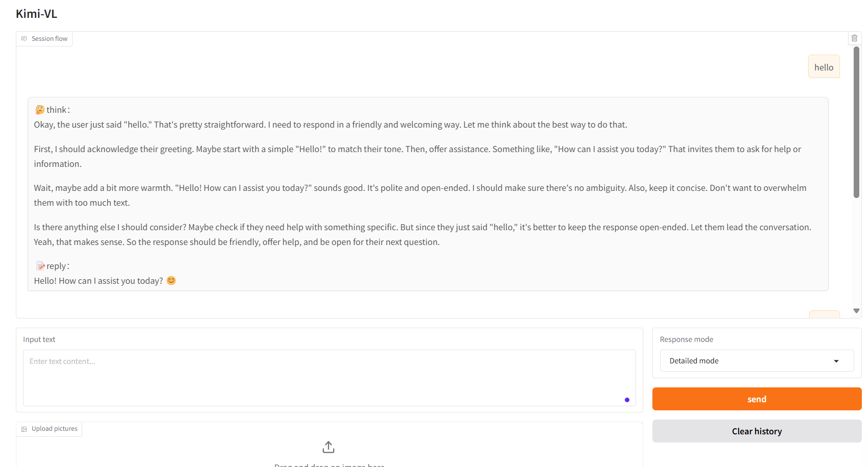Click the purple dot in the input box
The width and height of the screenshot is (868, 467).
[x=627, y=400]
